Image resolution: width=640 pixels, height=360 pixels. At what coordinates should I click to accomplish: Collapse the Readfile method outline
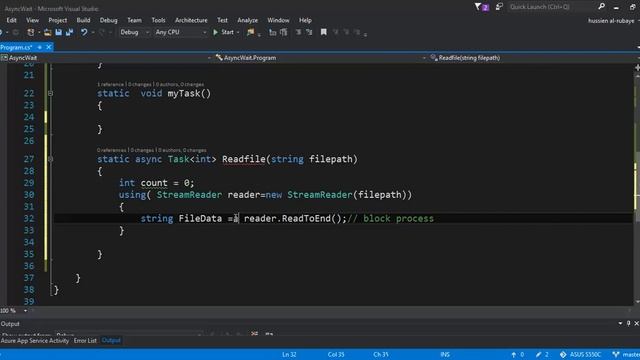[50, 159]
